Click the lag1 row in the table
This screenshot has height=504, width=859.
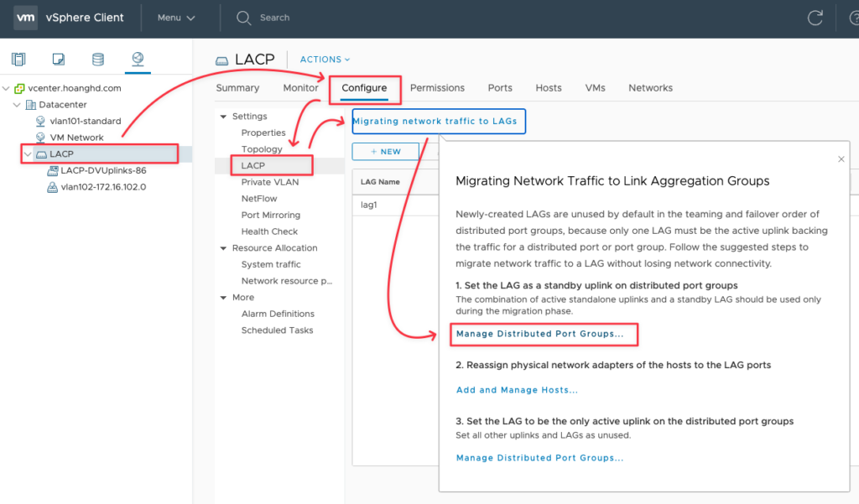(x=395, y=205)
